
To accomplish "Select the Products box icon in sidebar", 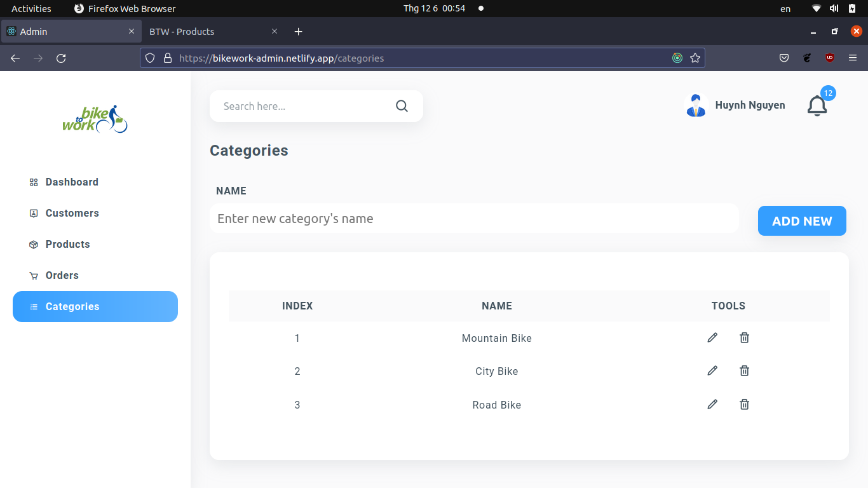I will click(x=33, y=244).
